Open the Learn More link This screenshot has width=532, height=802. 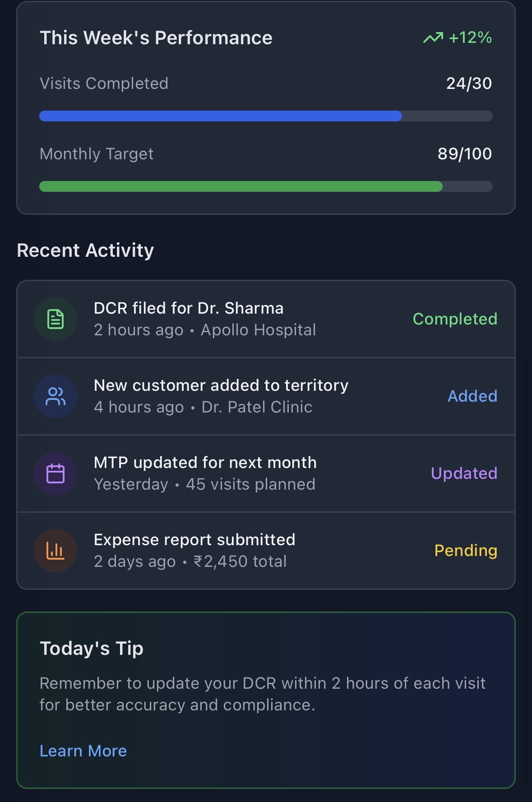click(x=83, y=751)
